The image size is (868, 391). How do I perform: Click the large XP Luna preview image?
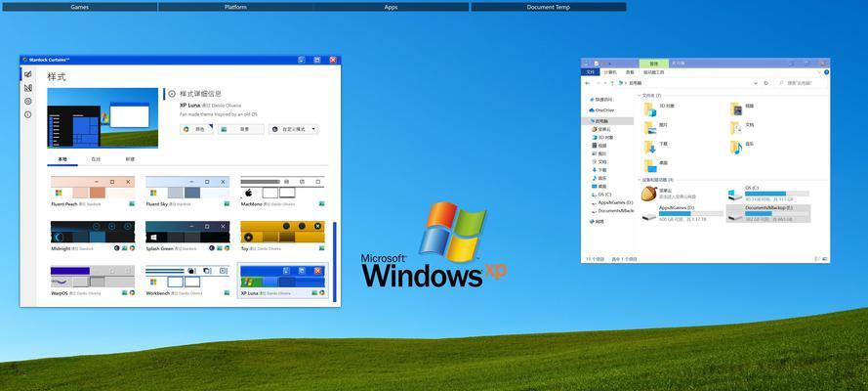pyautogui.click(x=103, y=118)
